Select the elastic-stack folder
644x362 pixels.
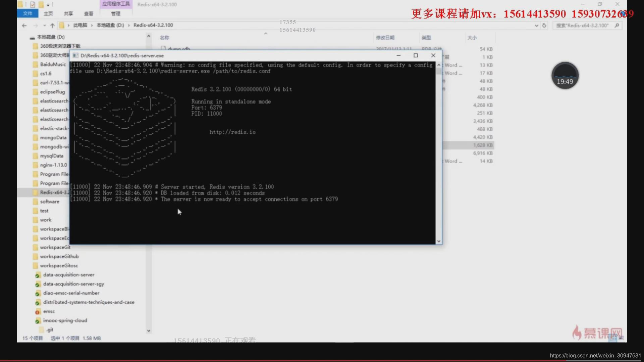pos(54,128)
